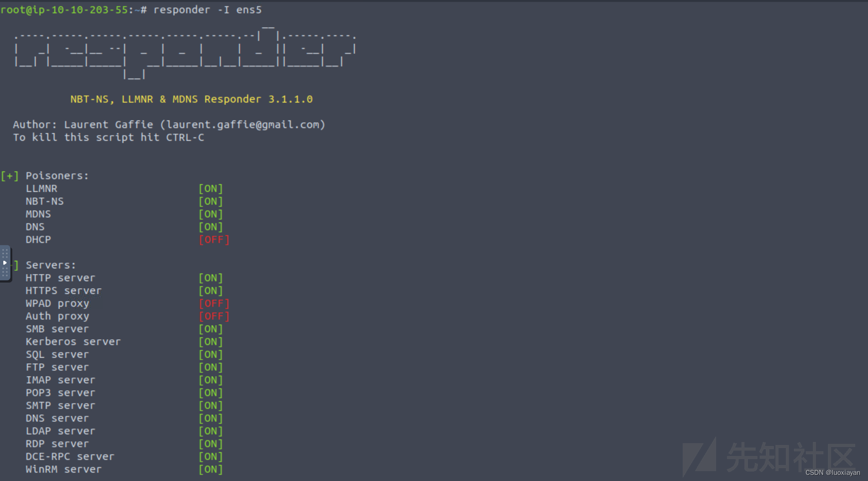Click the 'Servers:' heading
The image size is (868, 481).
click(x=51, y=265)
